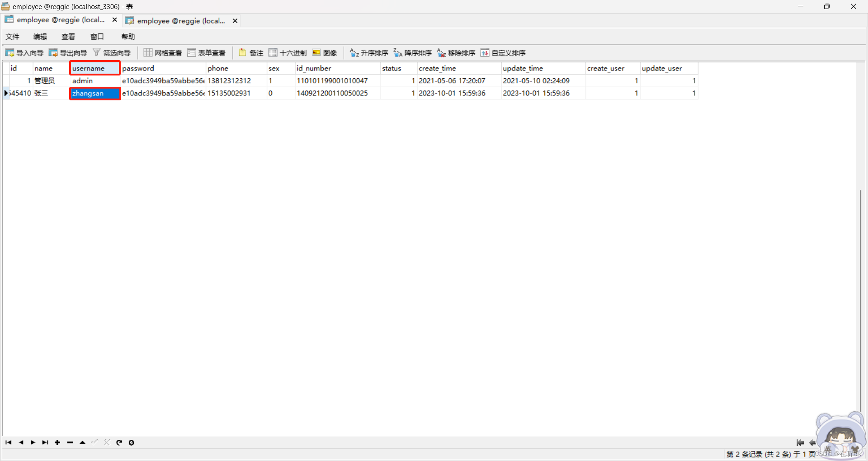868x461 pixels.
Task: Launch the 筛选向导 filter wizard
Action: coord(112,52)
